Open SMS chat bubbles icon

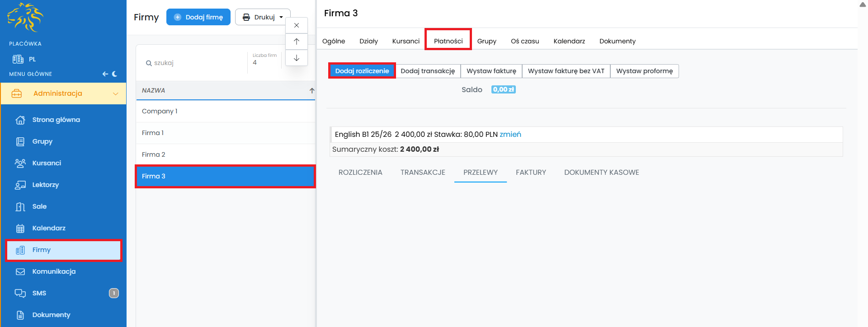pyautogui.click(x=20, y=294)
